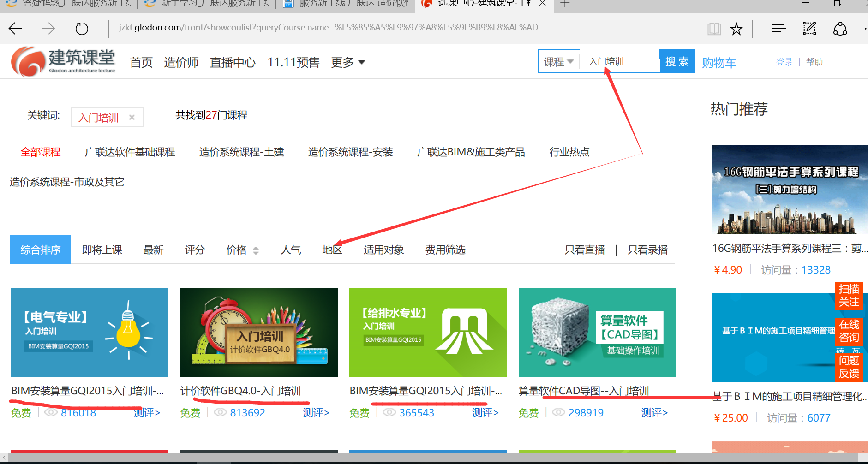Image resolution: width=868 pixels, height=464 pixels.
Task: Open the 地区 filter
Action: 332,250
